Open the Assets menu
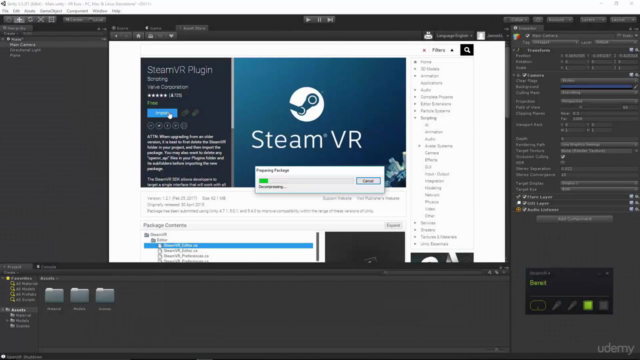Screen dimensions: 640x360 (29, 11)
